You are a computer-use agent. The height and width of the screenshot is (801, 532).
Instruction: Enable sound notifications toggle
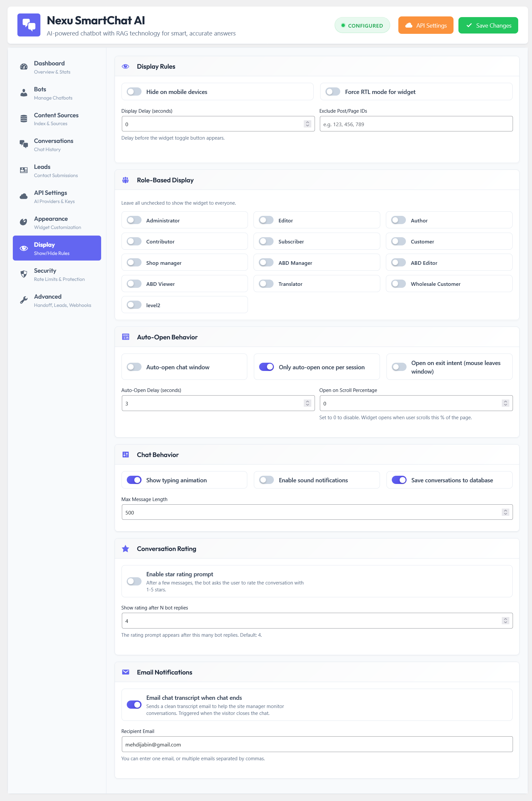[266, 480]
